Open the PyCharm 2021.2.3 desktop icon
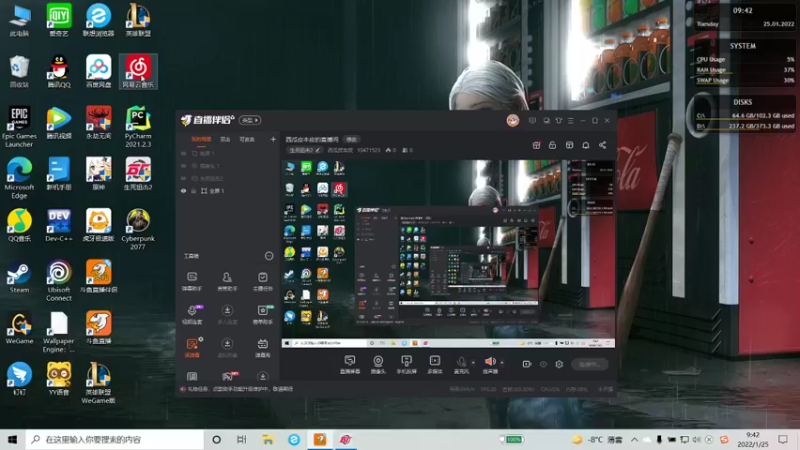 [x=138, y=127]
